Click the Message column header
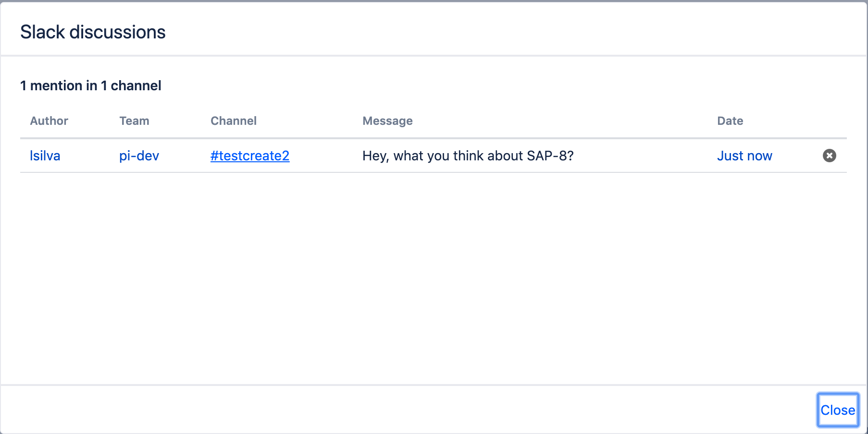Viewport: 868px width, 434px height. pyautogui.click(x=387, y=121)
